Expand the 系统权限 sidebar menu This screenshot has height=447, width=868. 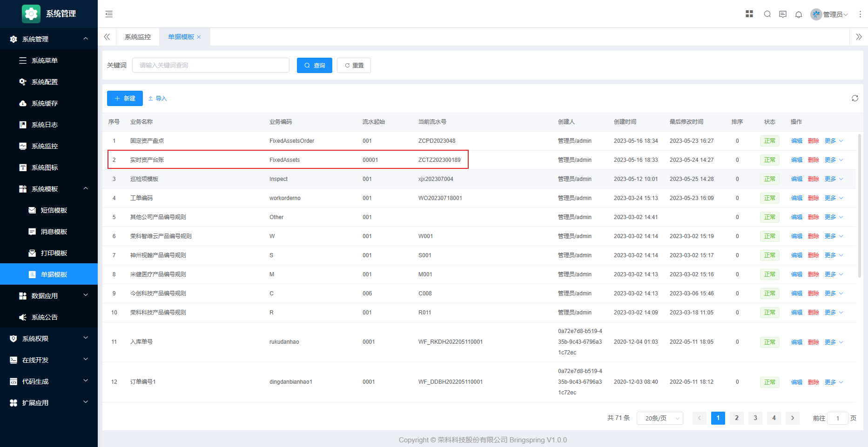point(49,339)
